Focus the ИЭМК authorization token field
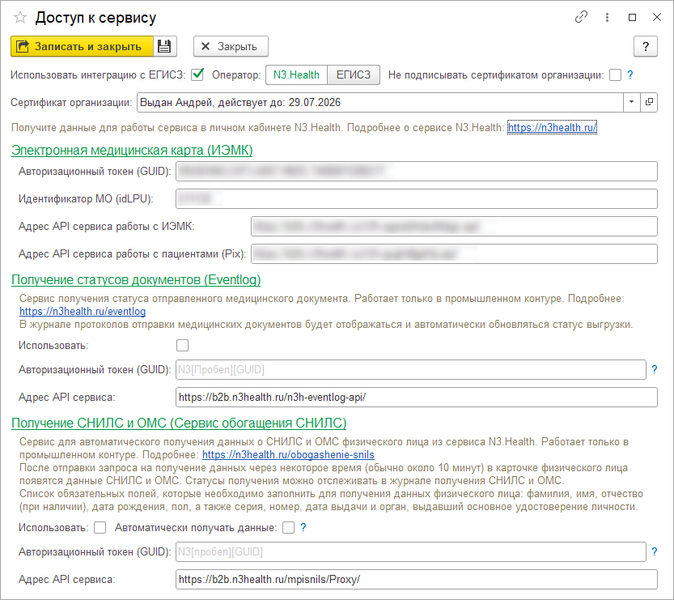674x600 pixels. click(x=417, y=171)
